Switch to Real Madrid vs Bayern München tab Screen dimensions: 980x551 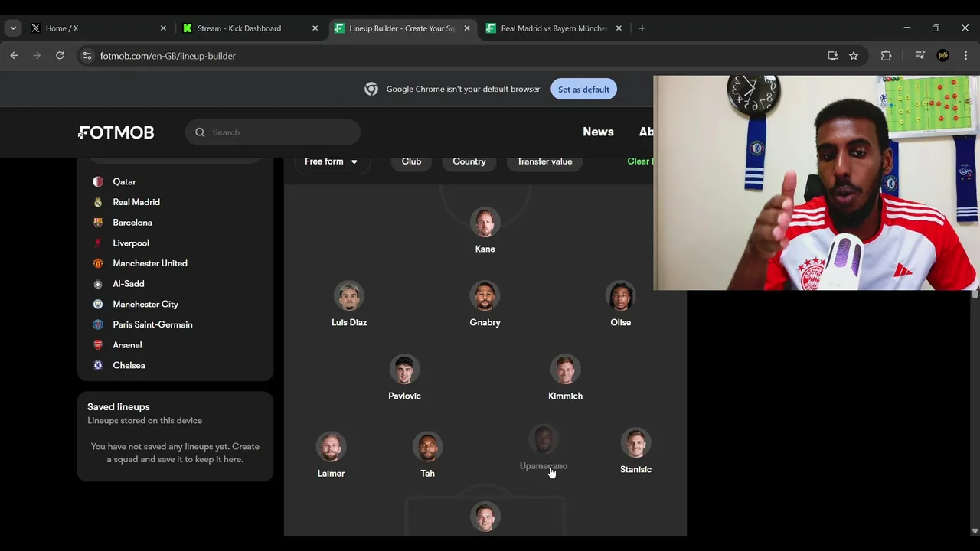coord(554,28)
